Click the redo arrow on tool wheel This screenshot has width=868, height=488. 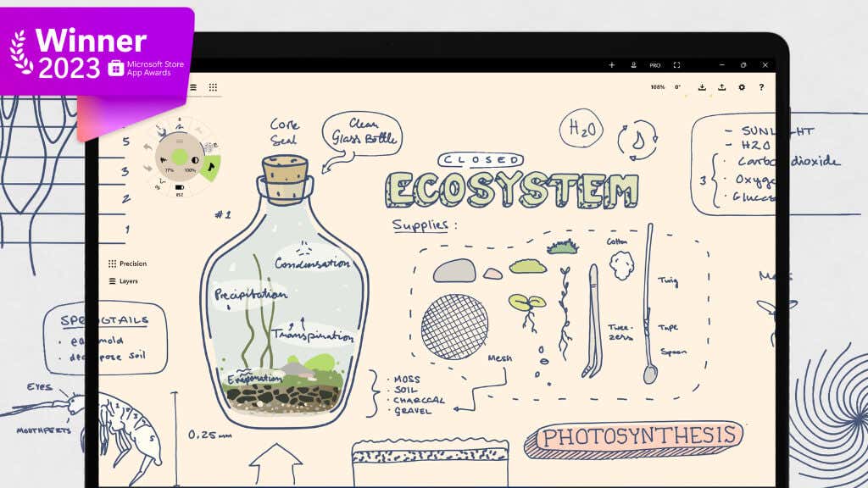[147, 167]
